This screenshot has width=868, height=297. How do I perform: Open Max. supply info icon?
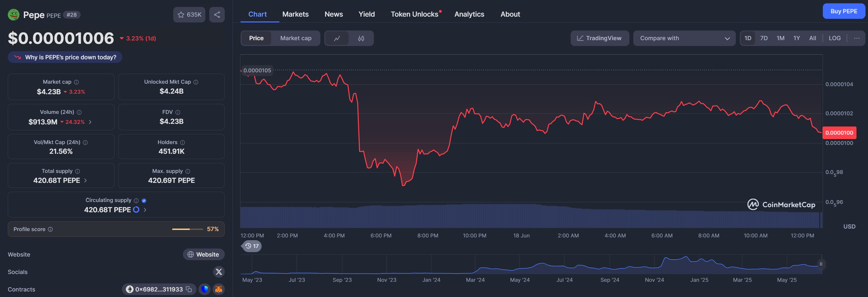188,171
